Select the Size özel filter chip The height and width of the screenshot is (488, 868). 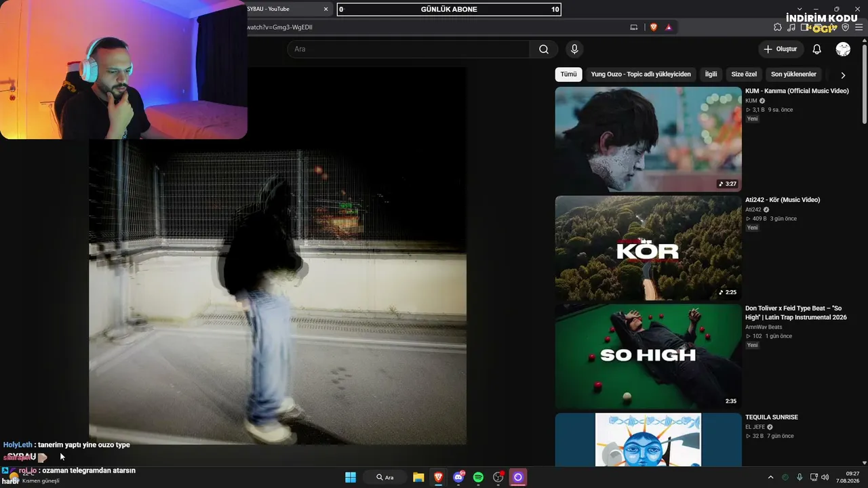point(744,74)
